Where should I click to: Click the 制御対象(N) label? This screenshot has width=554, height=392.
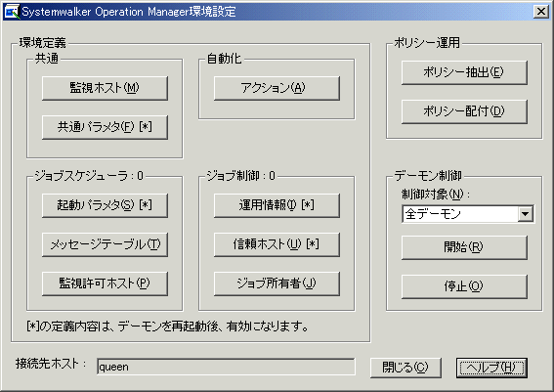point(436,195)
